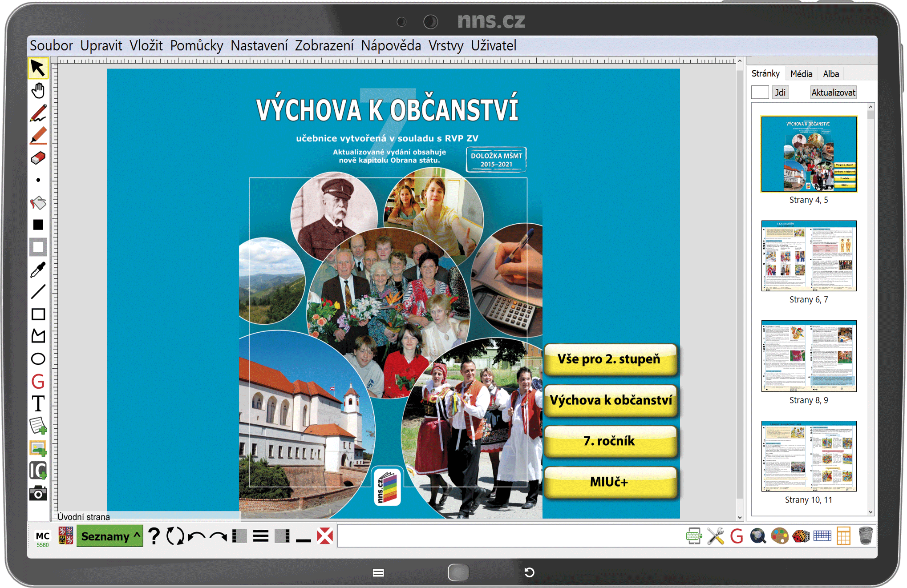Pick the eraser tool
Screen dimensions: 907x588
click(x=38, y=158)
